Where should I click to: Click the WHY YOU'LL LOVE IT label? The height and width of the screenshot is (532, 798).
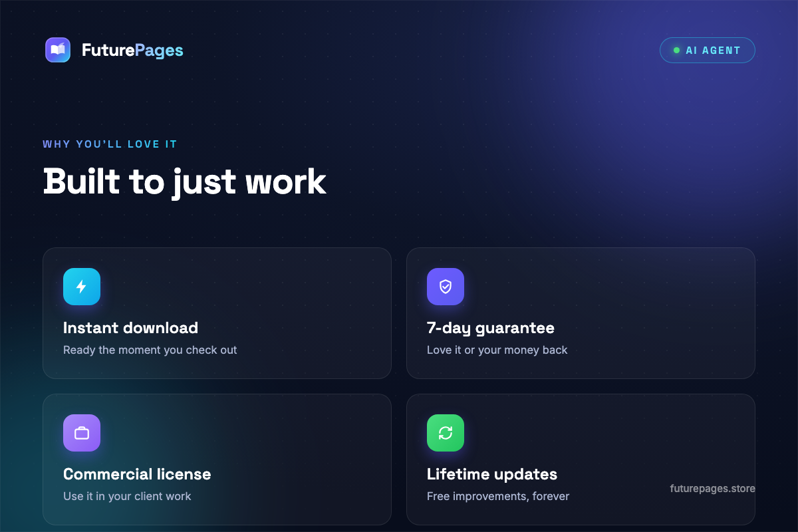[x=110, y=144]
